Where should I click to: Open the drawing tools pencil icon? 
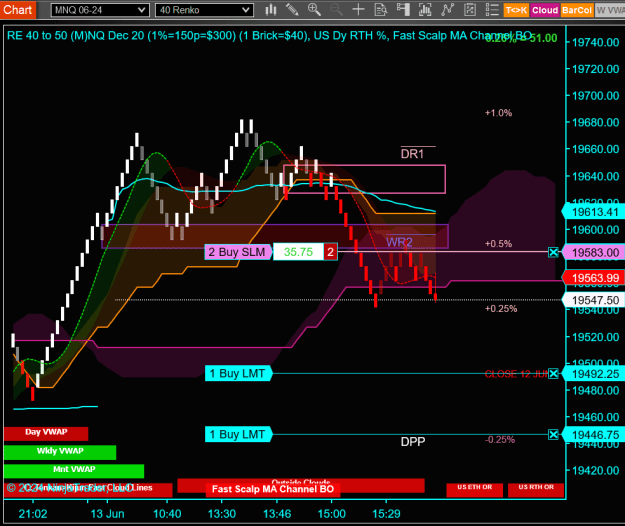coord(292,10)
